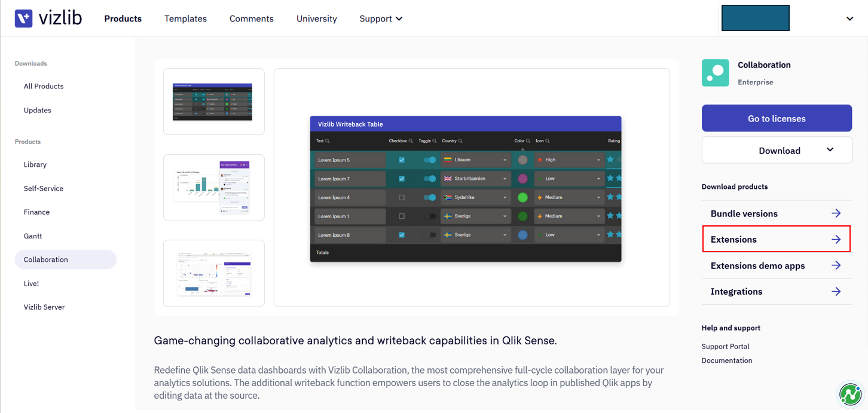This screenshot has height=413, width=868.
Task: Click the Litauen flag icon
Action: pyautogui.click(x=448, y=160)
